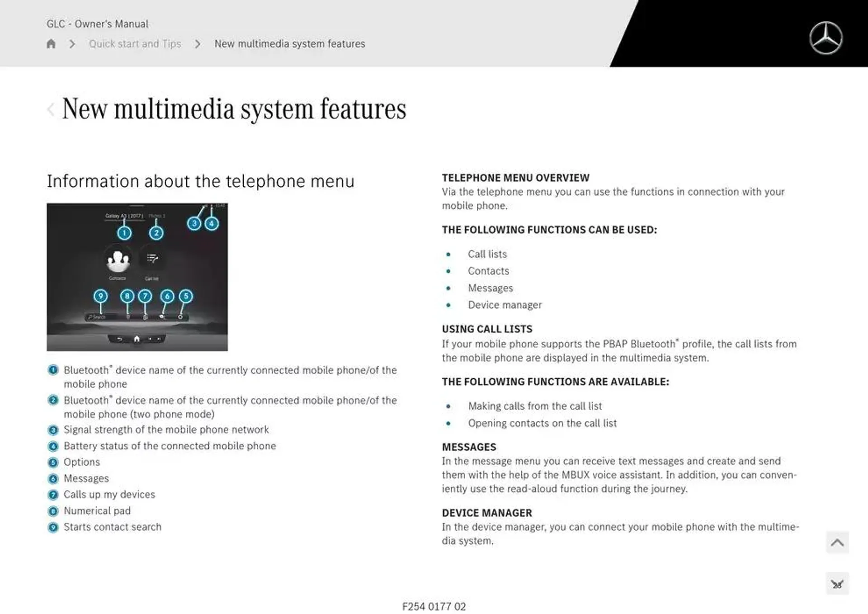
Task: Click the back arrow chevron on page title
Action: tap(50, 109)
